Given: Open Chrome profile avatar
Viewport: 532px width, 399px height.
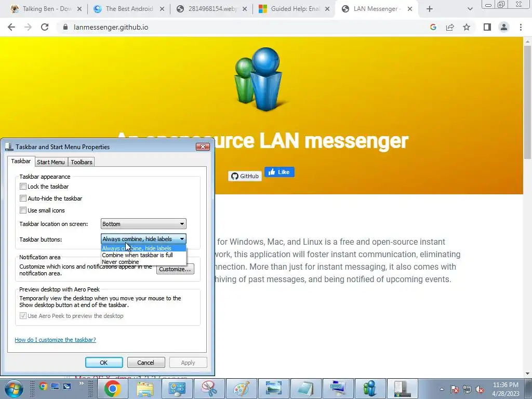Looking at the screenshot, I should [504, 27].
